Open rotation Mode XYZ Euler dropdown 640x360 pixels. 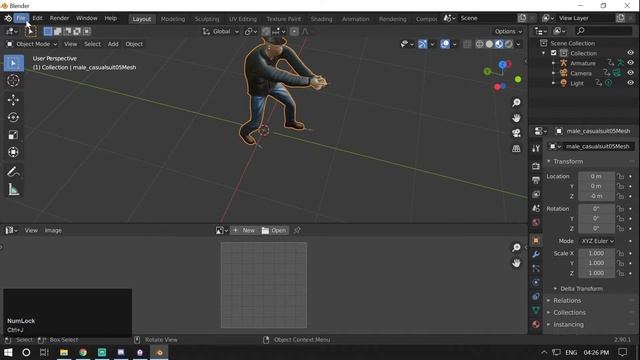597,241
